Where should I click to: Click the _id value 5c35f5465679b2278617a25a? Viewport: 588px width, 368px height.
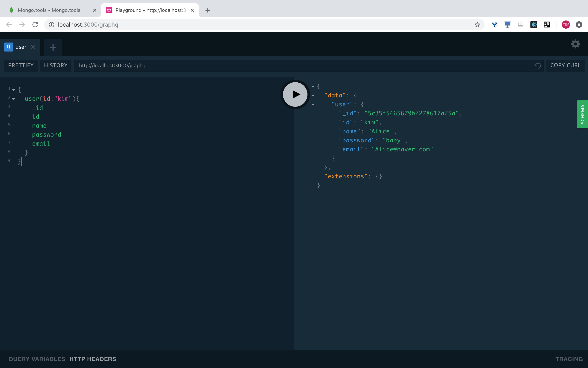click(x=411, y=113)
